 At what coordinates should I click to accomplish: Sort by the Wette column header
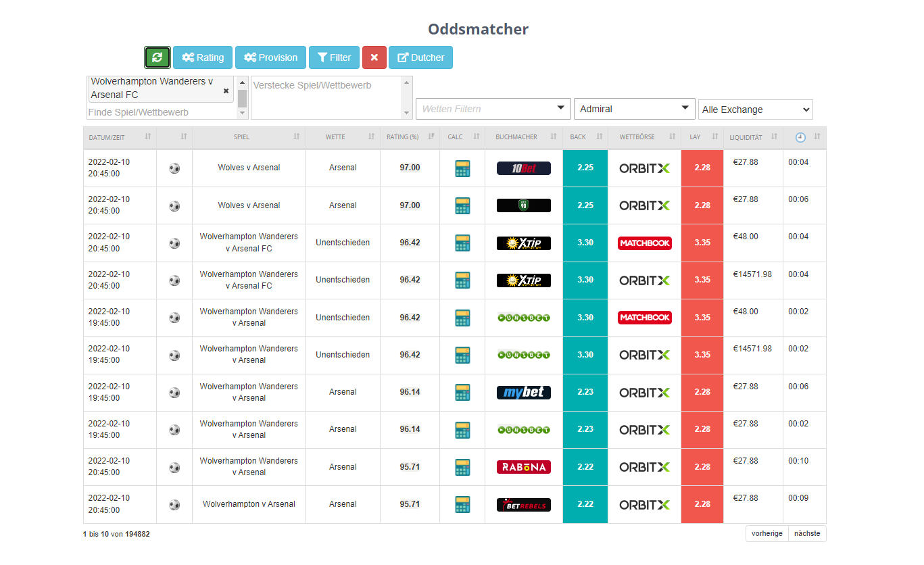pos(343,137)
